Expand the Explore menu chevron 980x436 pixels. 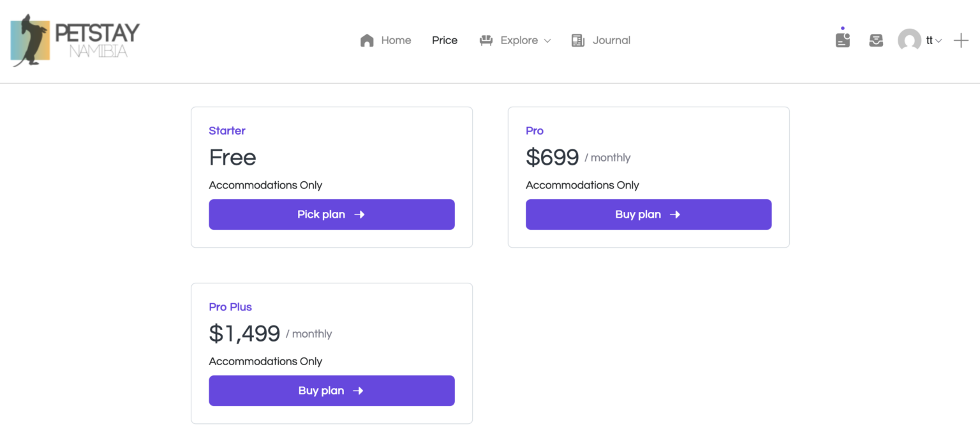pos(547,41)
